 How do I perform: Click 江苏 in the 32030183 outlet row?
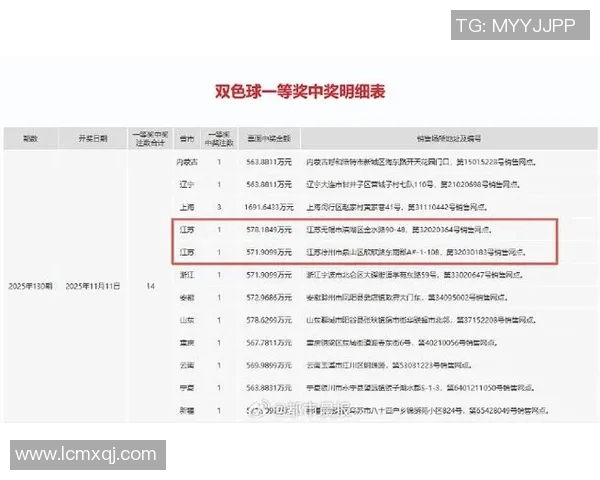coord(187,252)
